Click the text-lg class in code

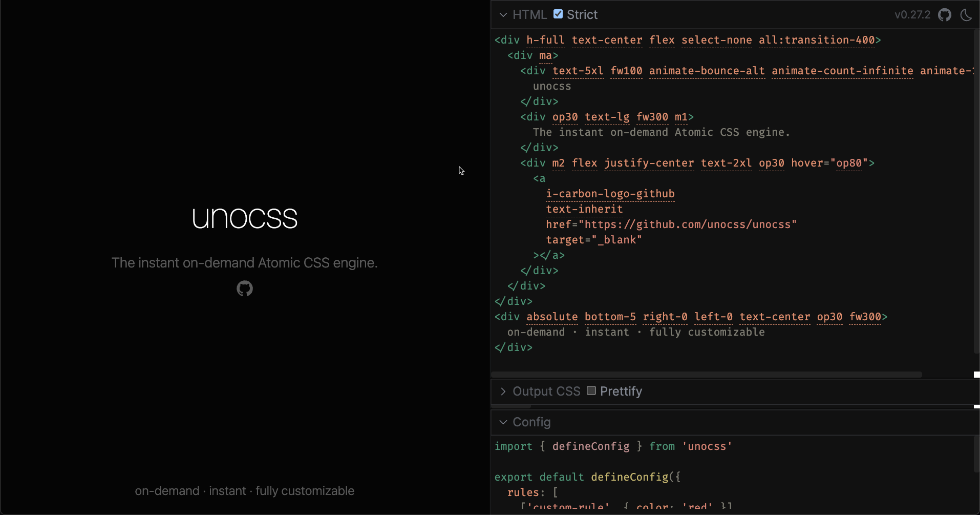click(607, 117)
